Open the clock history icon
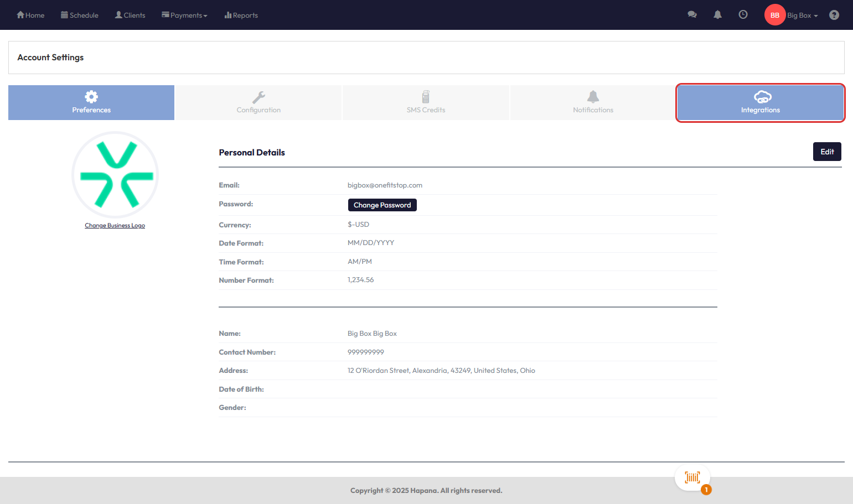 coord(743,15)
